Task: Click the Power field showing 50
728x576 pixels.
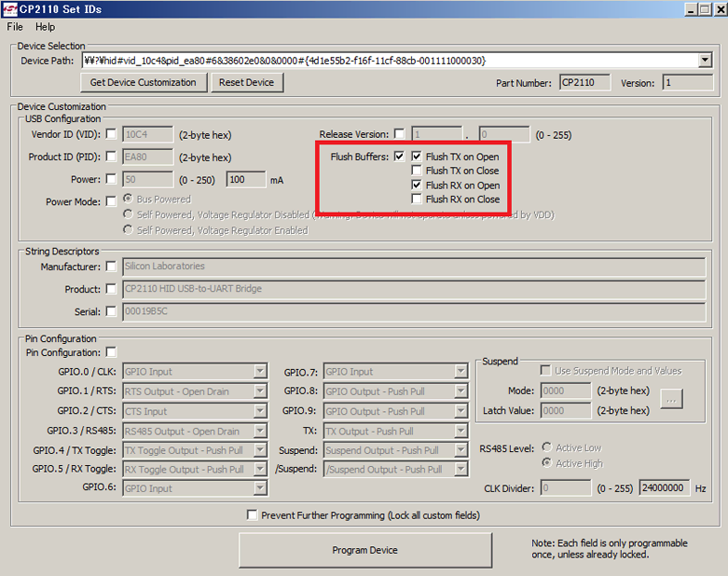Action: pos(147,179)
